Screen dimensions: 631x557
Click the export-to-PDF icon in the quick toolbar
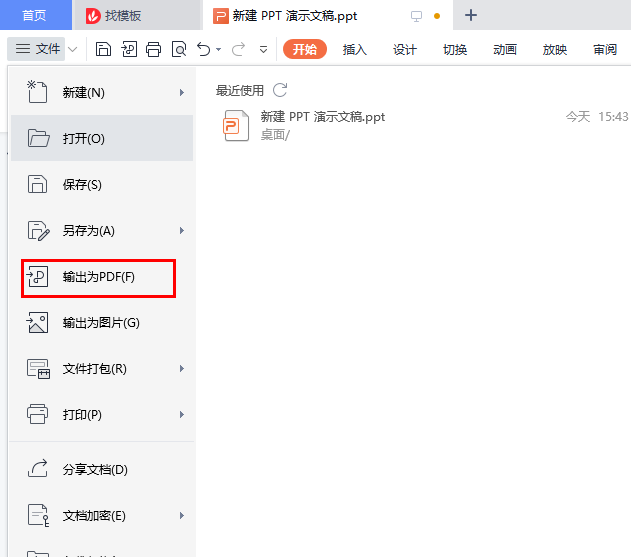(129, 50)
